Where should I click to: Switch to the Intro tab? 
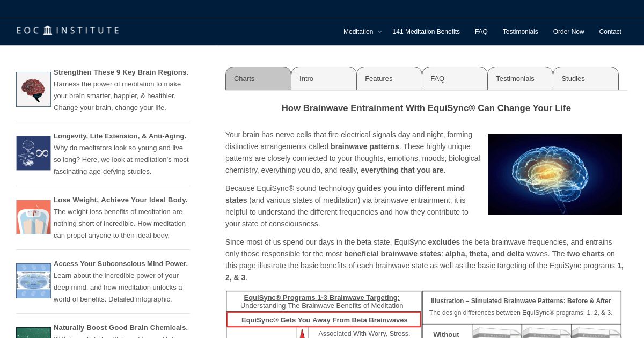(x=324, y=78)
